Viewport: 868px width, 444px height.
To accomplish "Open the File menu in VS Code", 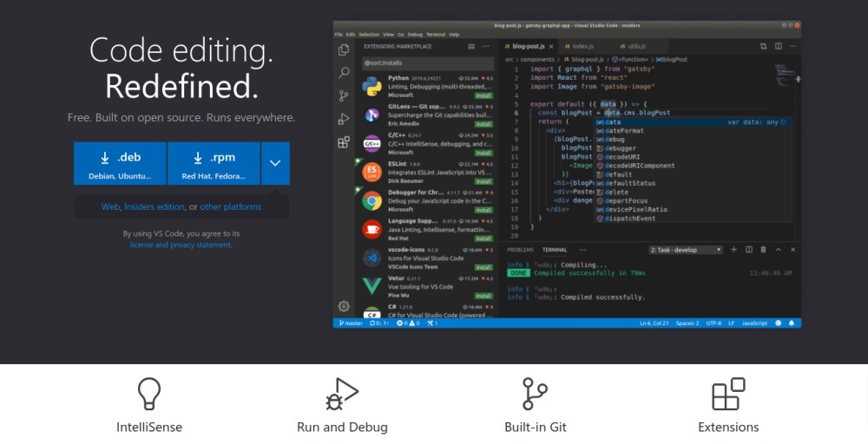I will 339,35.
